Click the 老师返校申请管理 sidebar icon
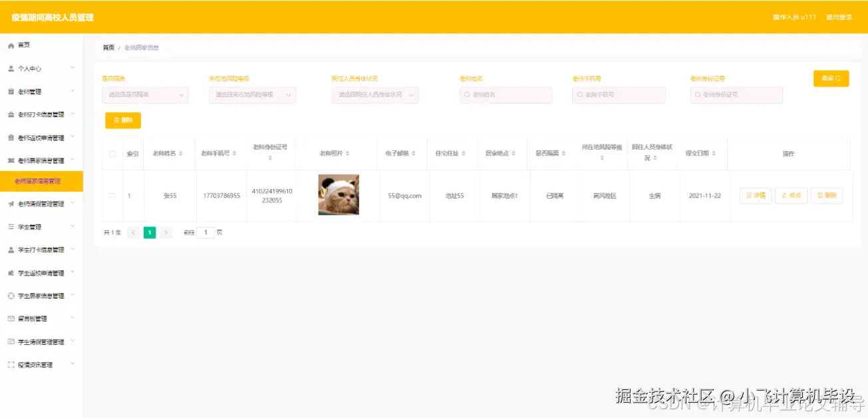 coord(11,138)
